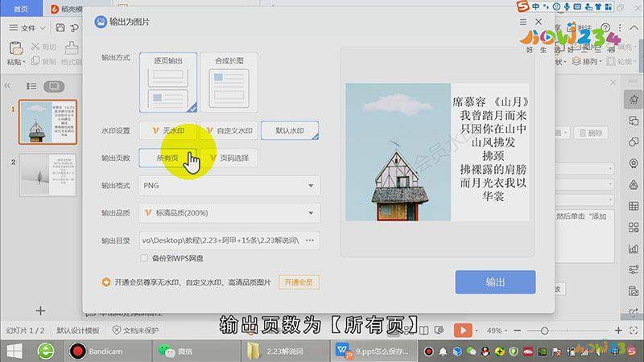Open the settings sliders icon in right sidebar
This screenshot has height=362, width=644.
(x=634, y=269)
